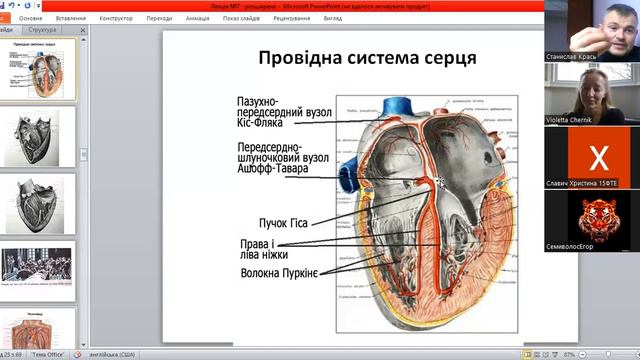Image resolution: width=640 pixels, height=360 pixels.
Task: Click the Тема Office status bar entry
Action: pos(48,355)
